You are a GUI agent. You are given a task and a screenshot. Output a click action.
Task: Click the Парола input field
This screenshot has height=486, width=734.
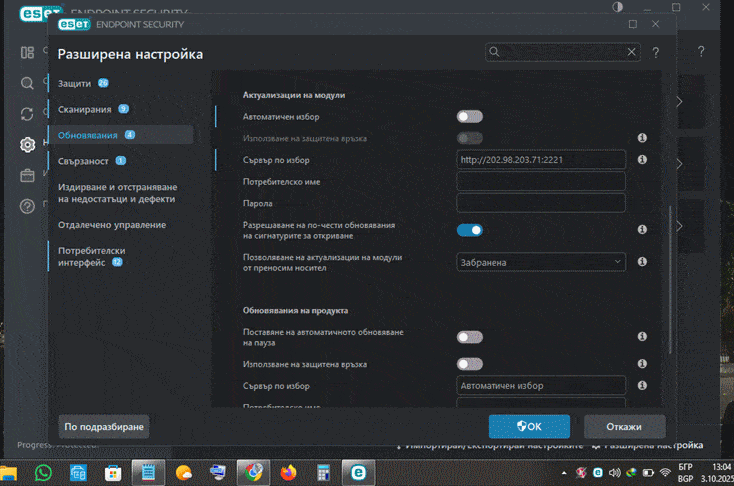pos(541,203)
